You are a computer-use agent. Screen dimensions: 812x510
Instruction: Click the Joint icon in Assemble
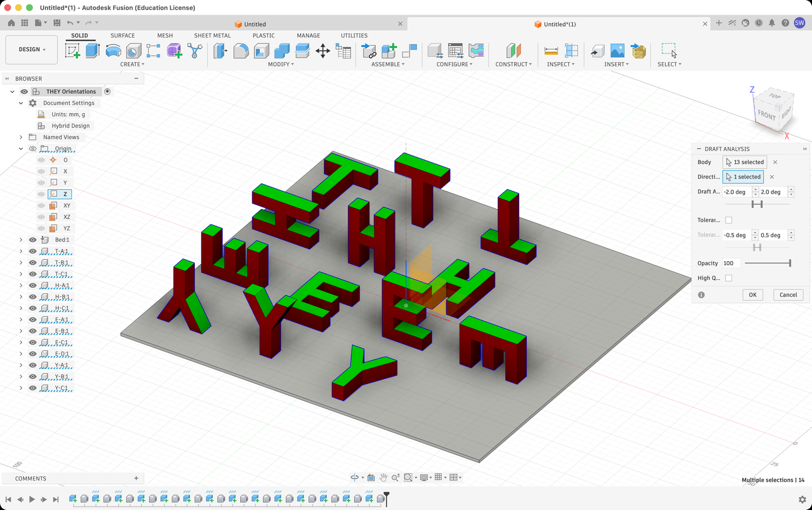coord(409,50)
